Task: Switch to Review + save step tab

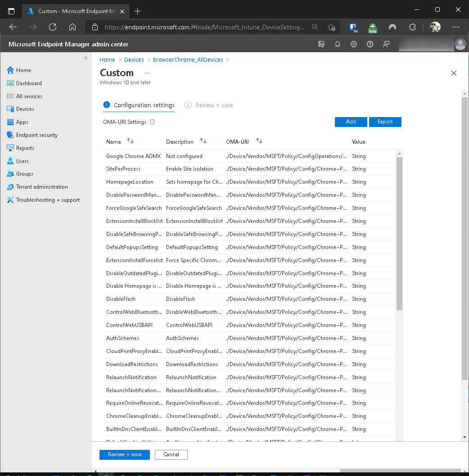Action: 209,105
